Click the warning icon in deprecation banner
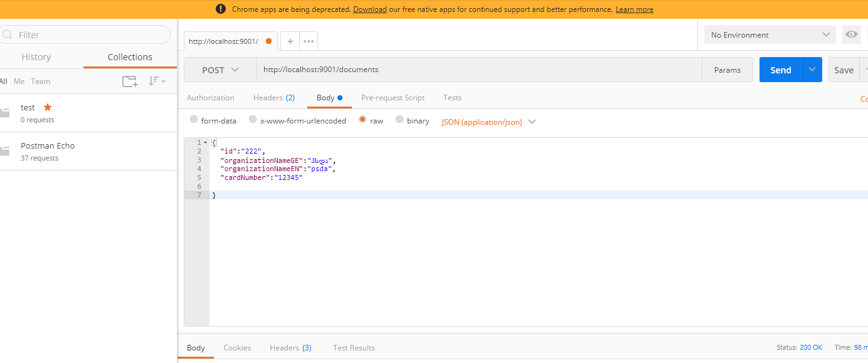Viewport: 868px width, 363px height. click(221, 9)
